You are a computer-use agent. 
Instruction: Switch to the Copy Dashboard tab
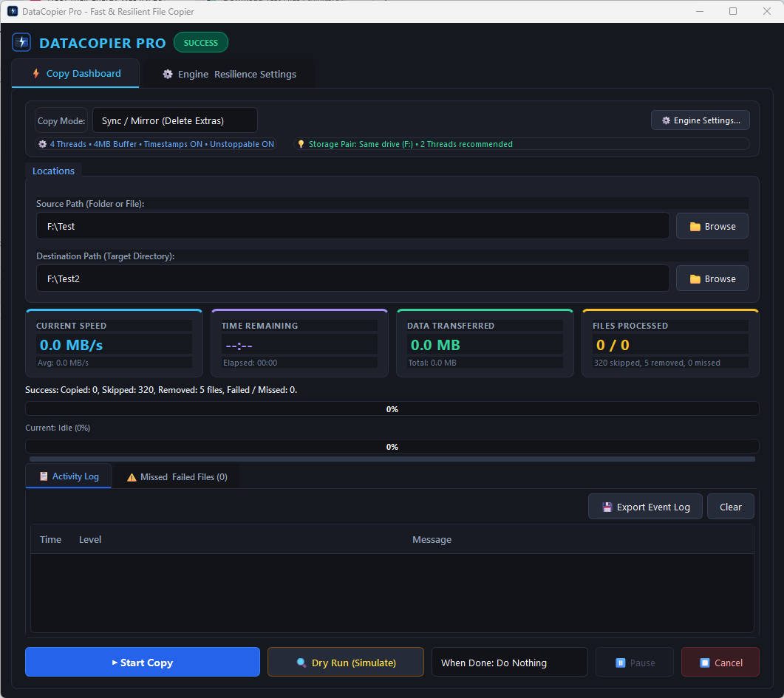(75, 73)
